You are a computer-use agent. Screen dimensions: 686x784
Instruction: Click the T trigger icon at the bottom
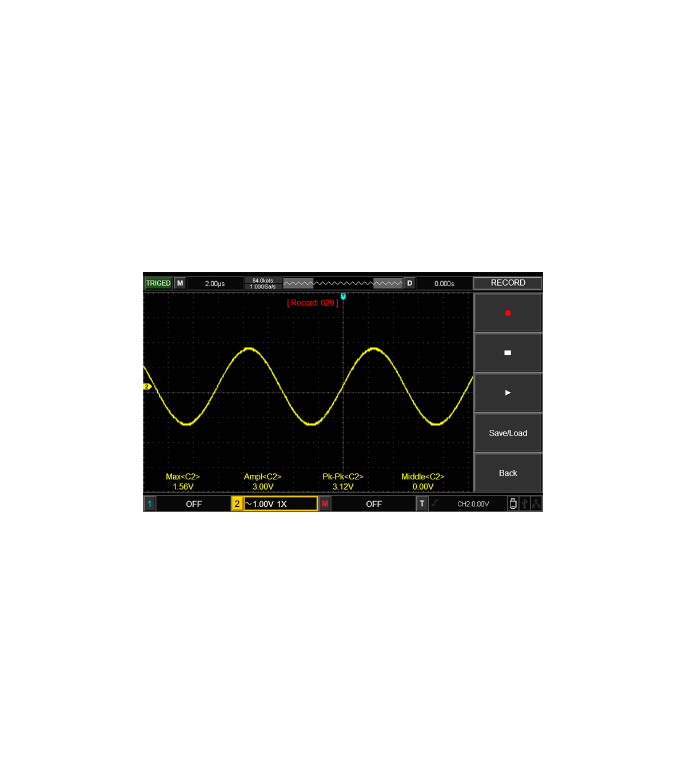(422, 503)
